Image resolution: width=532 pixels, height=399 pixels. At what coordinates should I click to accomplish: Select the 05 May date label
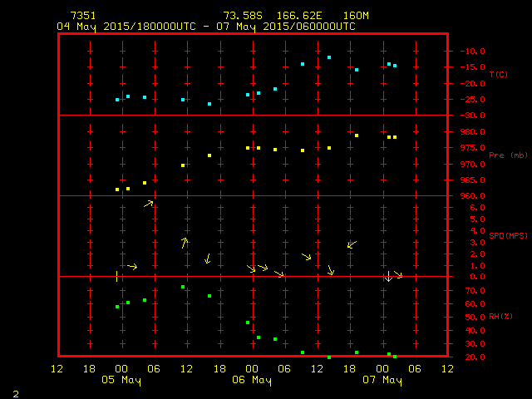(x=121, y=380)
